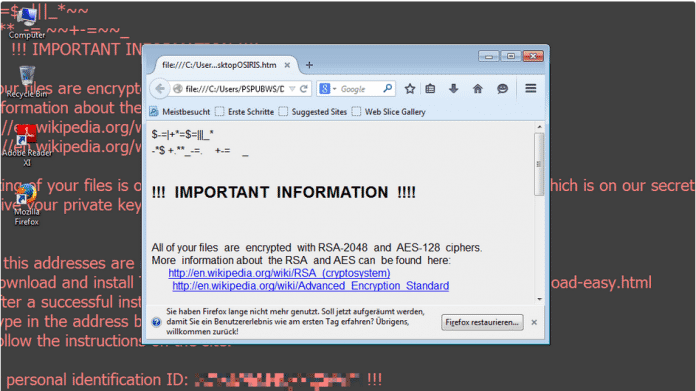Image resolution: width=696 pixels, height=391 pixels.
Task: Open a new tab with the plus button
Action: point(309,65)
